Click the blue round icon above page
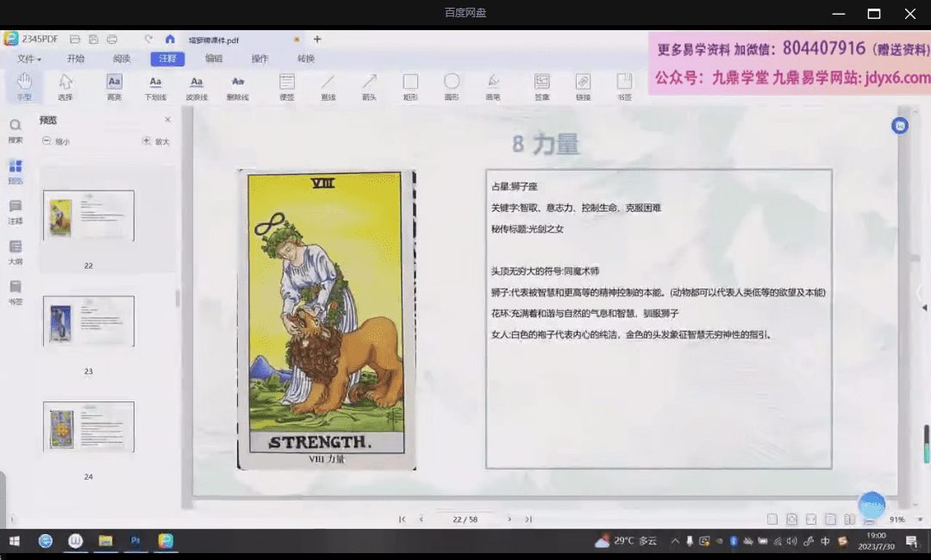Screen dimensions: 931x560 click(x=899, y=126)
